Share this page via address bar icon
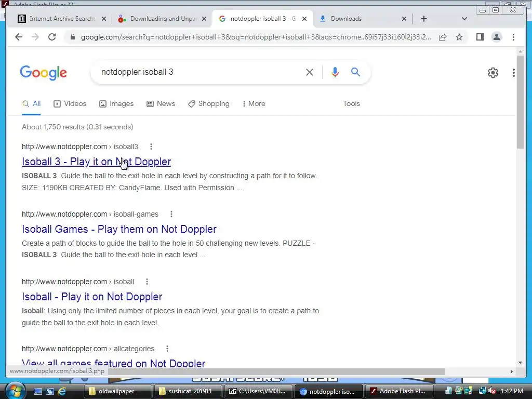 443,37
